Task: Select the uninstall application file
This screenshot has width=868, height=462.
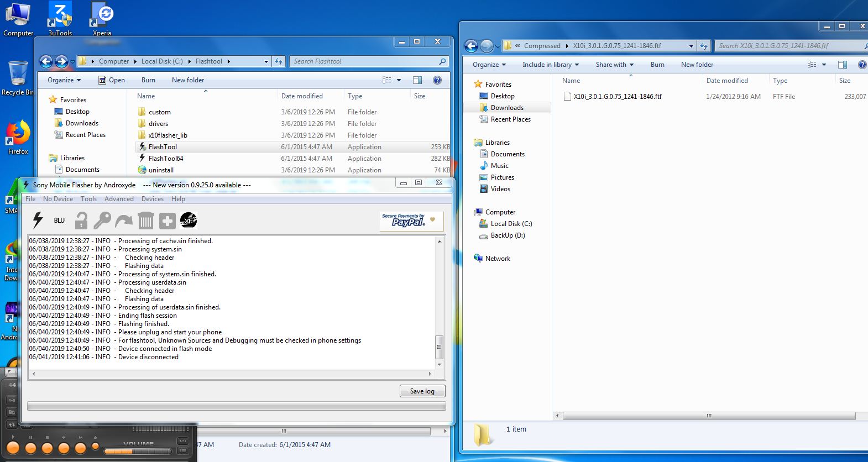Action: pos(161,170)
